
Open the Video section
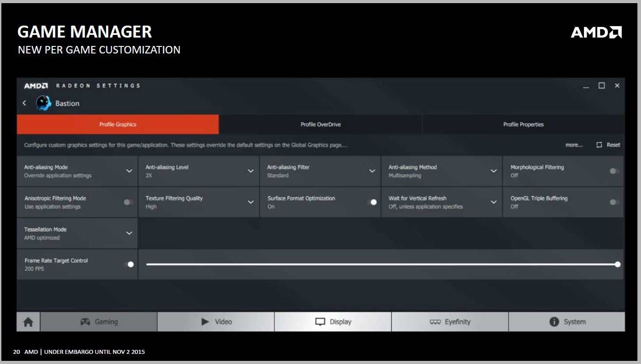pyautogui.click(x=216, y=322)
